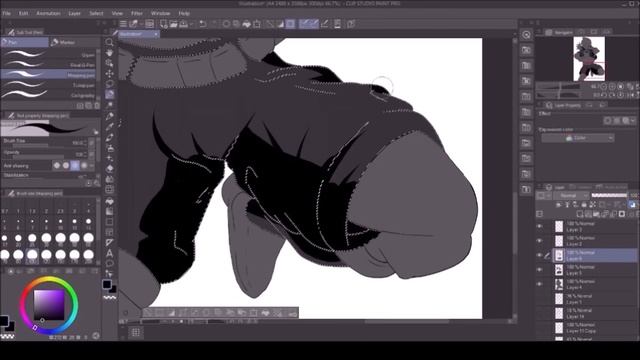Close the Illustration canvas tab

156,34
